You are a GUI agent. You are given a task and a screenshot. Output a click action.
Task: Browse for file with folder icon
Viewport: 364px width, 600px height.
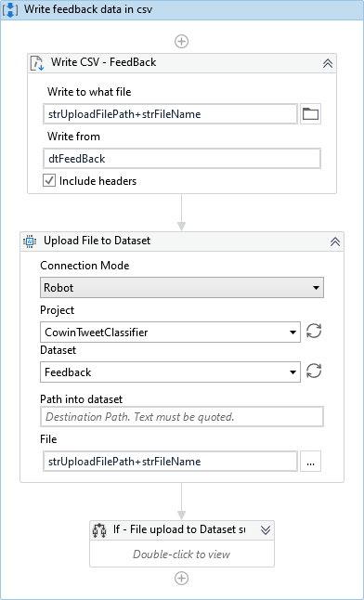(x=310, y=113)
